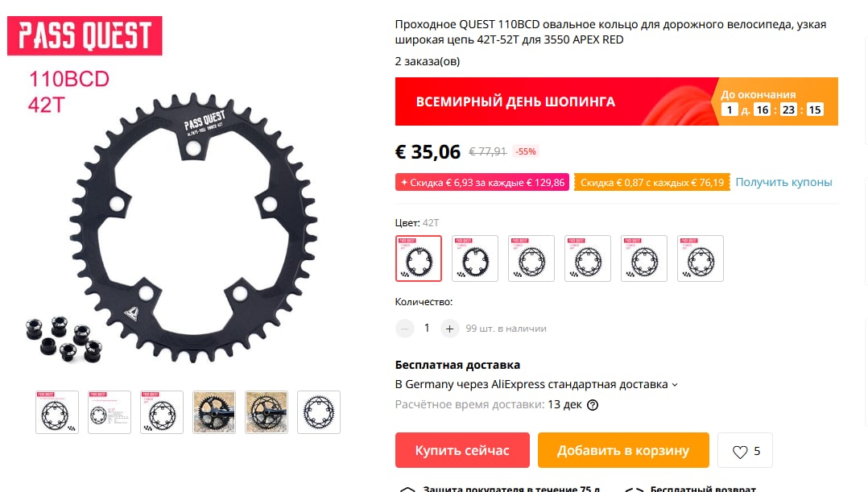Pick the last chainring variant option

701,258
